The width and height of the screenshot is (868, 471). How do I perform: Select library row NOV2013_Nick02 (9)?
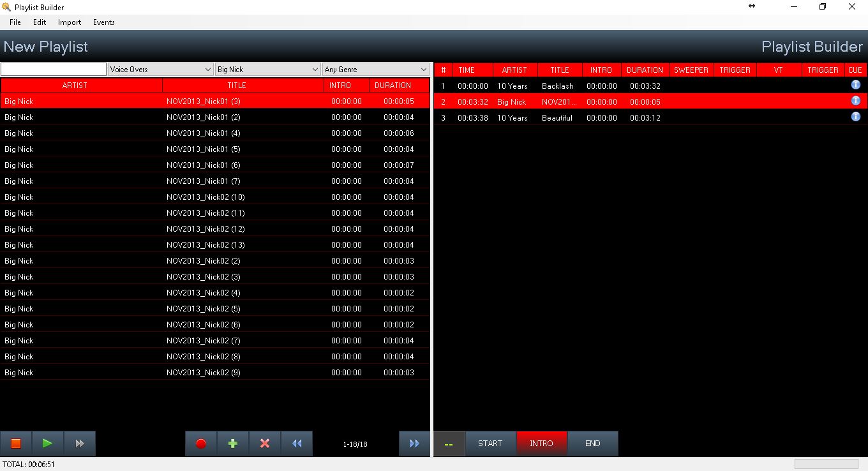pyautogui.click(x=215, y=373)
